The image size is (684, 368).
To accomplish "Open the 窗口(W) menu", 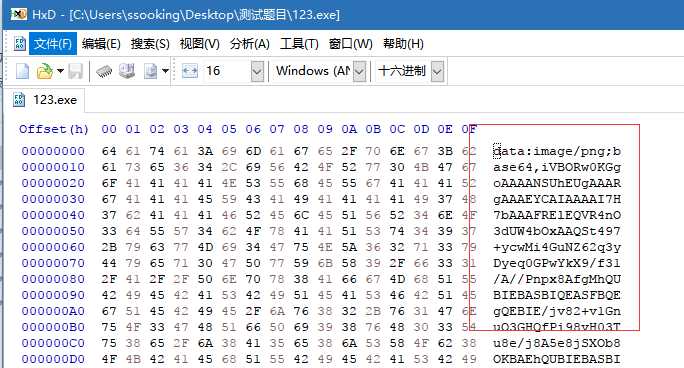I will click(x=351, y=44).
